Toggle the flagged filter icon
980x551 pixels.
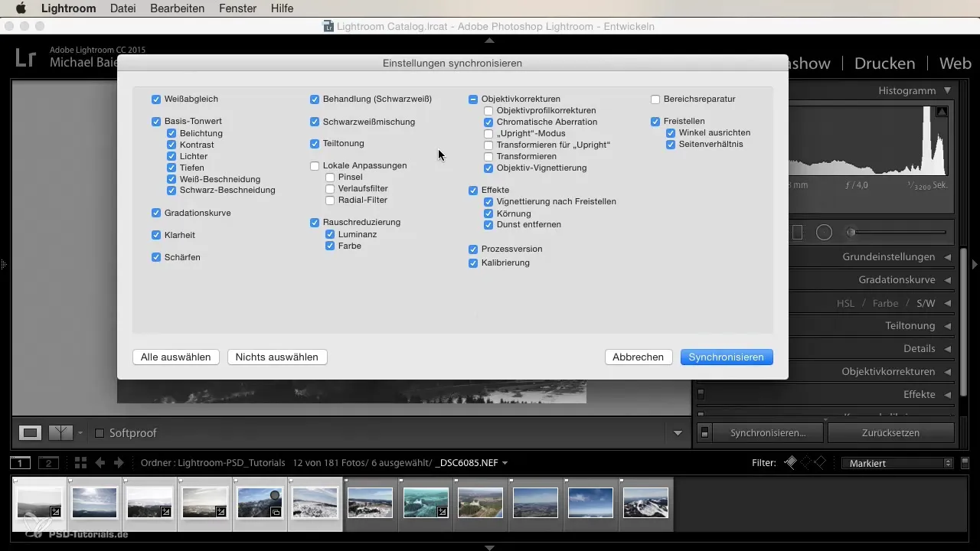pos(790,462)
